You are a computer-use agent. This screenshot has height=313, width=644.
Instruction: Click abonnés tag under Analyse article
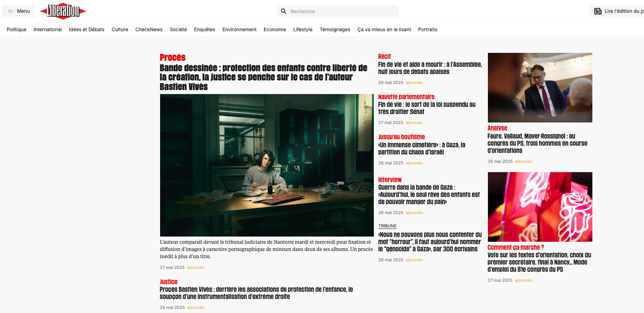pos(524,161)
